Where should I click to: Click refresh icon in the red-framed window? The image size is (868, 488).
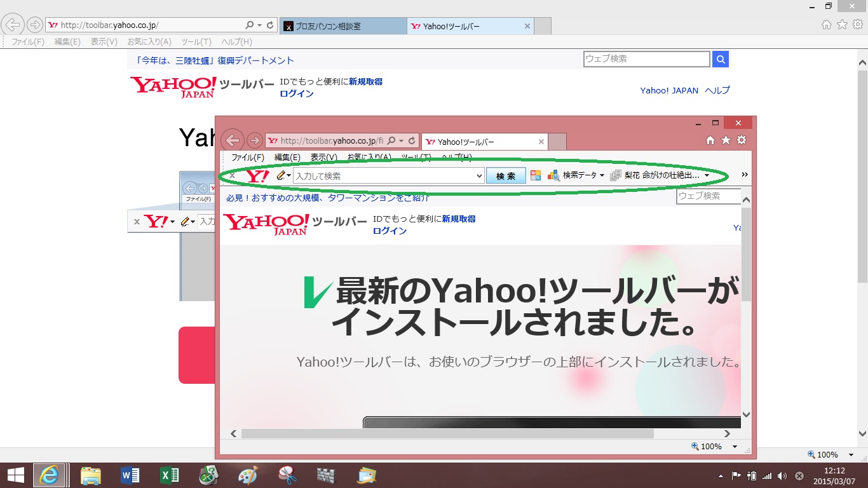(x=412, y=141)
